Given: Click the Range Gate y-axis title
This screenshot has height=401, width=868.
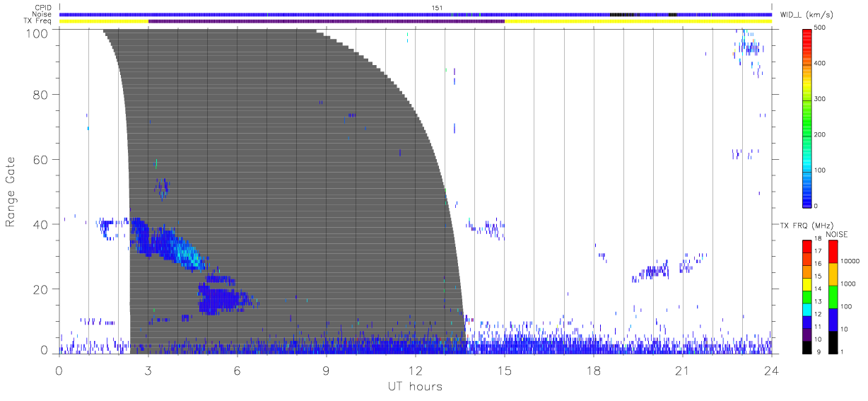Looking at the screenshot, I should pyautogui.click(x=11, y=192).
